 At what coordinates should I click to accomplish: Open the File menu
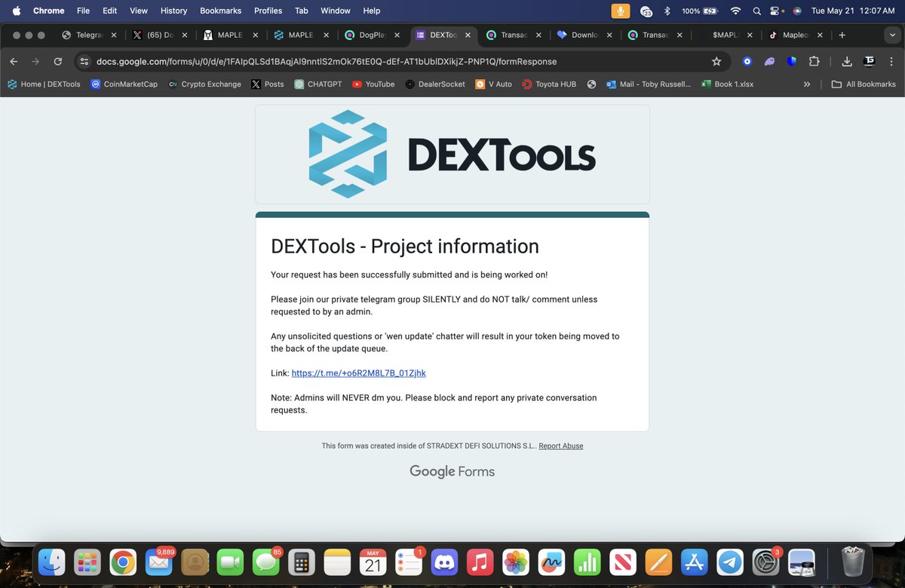click(x=83, y=11)
